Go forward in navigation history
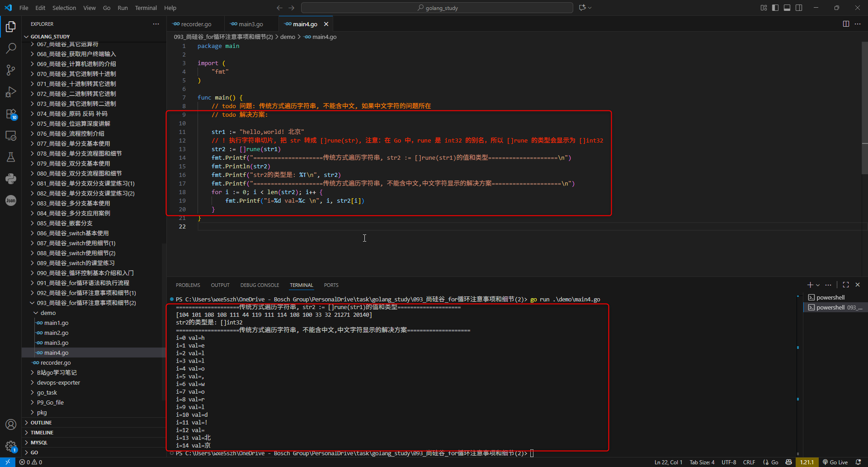The height and width of the screenshot is (467, 868). click(x=291, y=8)
